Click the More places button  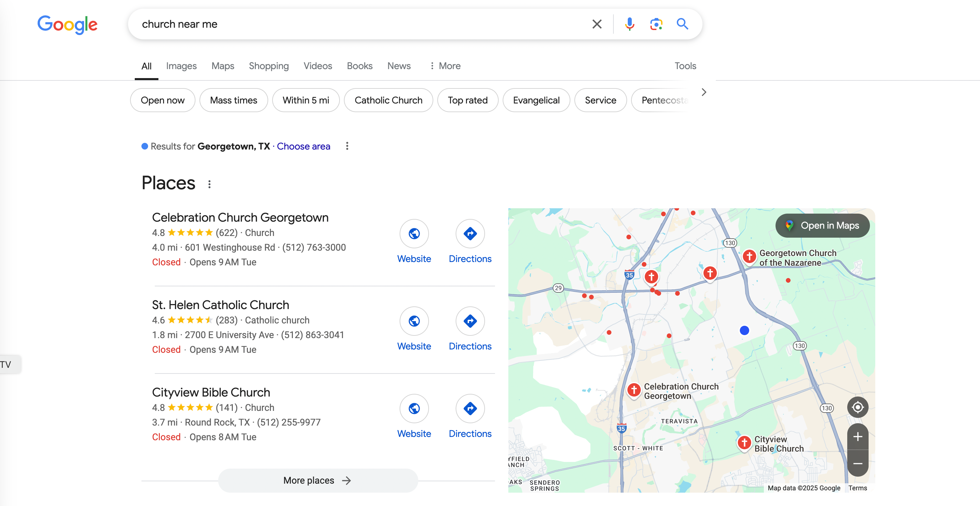pyautogui.click(x=318, y=481)
